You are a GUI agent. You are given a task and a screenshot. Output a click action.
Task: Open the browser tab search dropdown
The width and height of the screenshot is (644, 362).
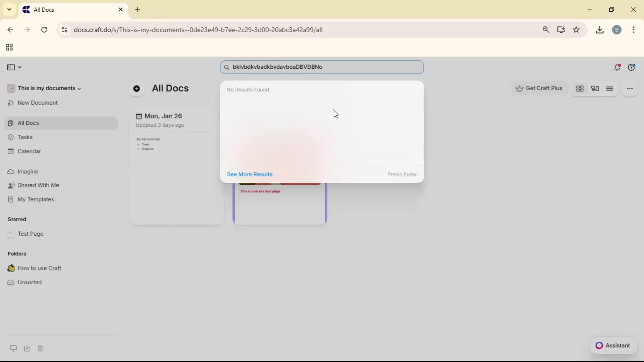[x=9, y=9]
